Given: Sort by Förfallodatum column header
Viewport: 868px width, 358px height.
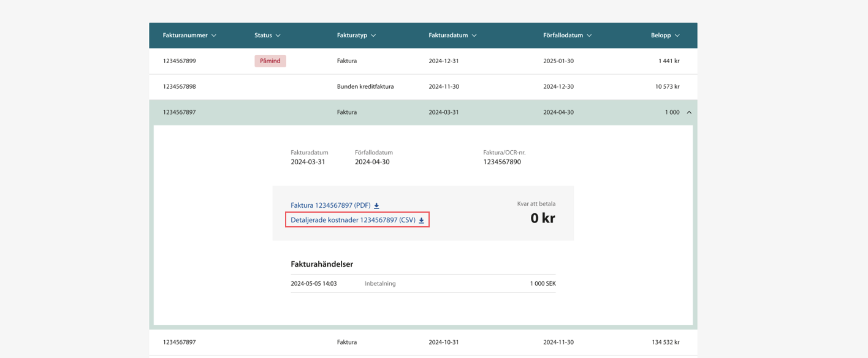Looking at the screenshot, I should [567, 36].
